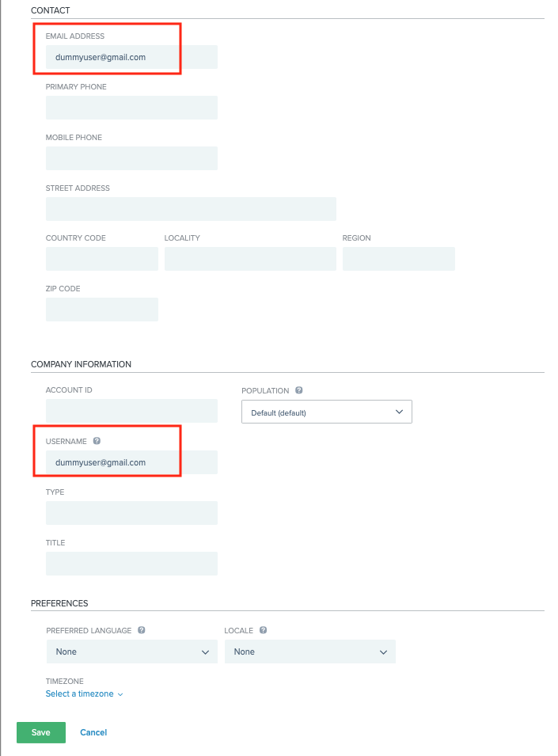
Task: Expand the Select a timezone chevron
Action: 120,693
